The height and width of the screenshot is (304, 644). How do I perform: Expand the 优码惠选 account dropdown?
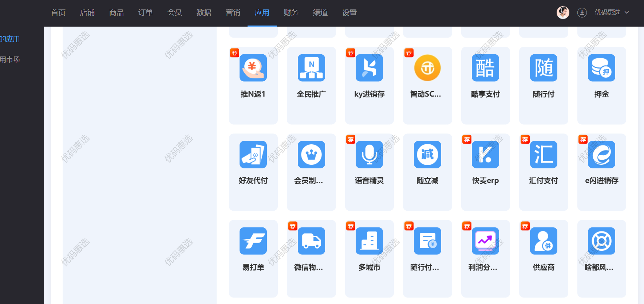pos(612,12)
